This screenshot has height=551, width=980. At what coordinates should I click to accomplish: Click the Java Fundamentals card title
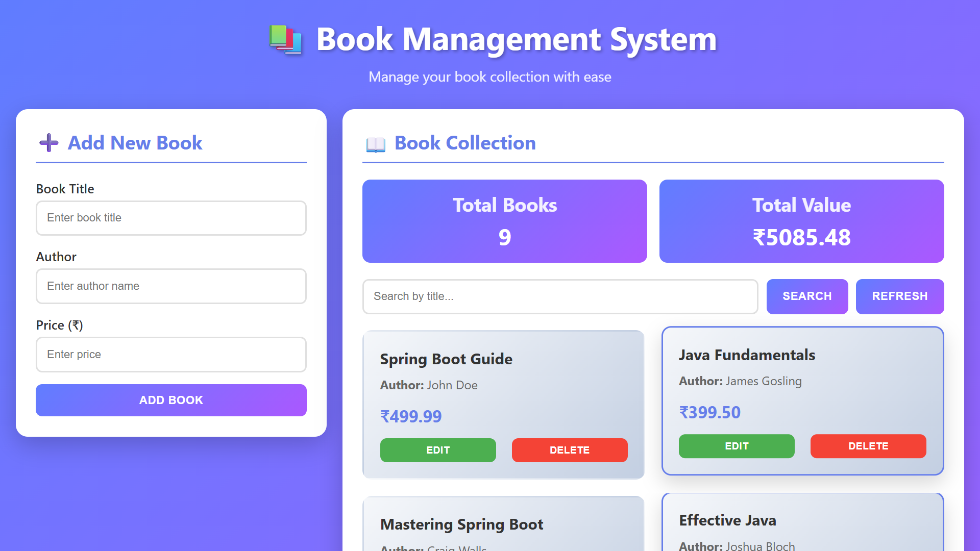pos(747,355)
